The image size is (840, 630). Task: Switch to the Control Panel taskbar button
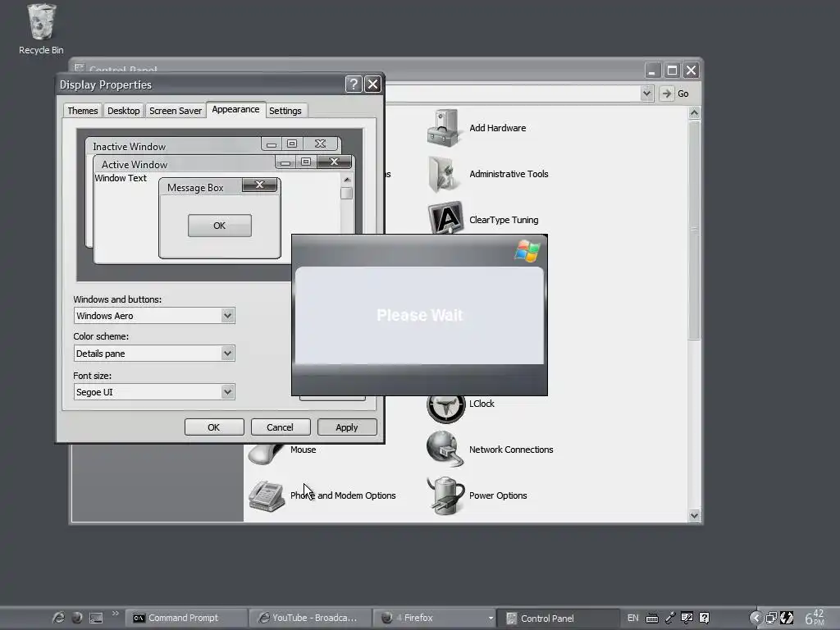[x=557, y=618]
